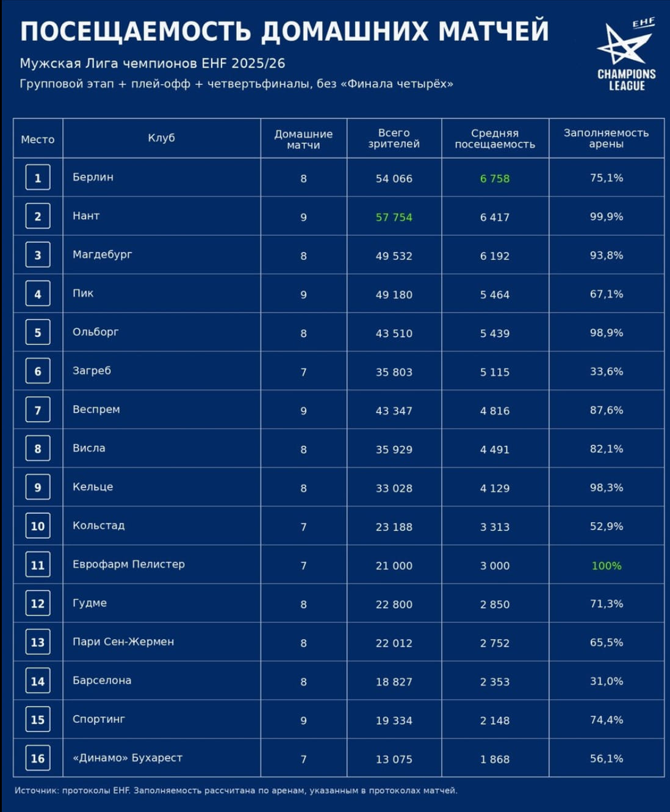Click the green 100% arena fill value
Viewport: 670px width, 812px height.
point(607,566)
